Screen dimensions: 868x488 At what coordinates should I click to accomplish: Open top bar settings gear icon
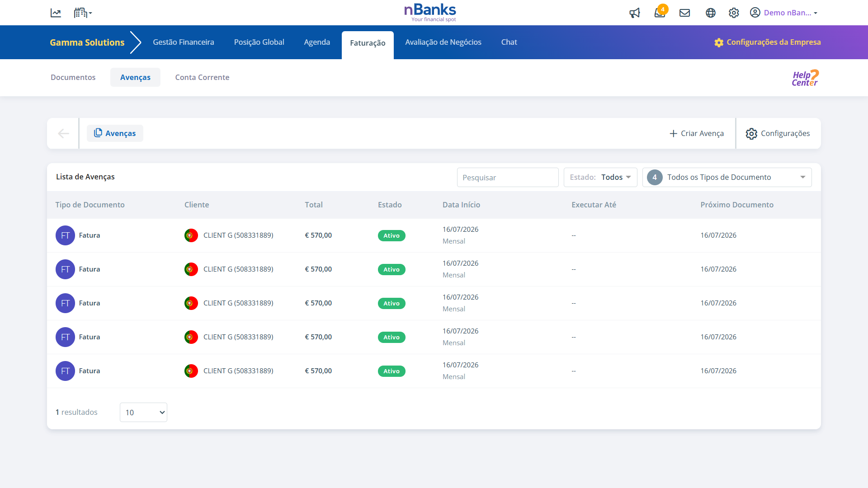click(734, 13)
